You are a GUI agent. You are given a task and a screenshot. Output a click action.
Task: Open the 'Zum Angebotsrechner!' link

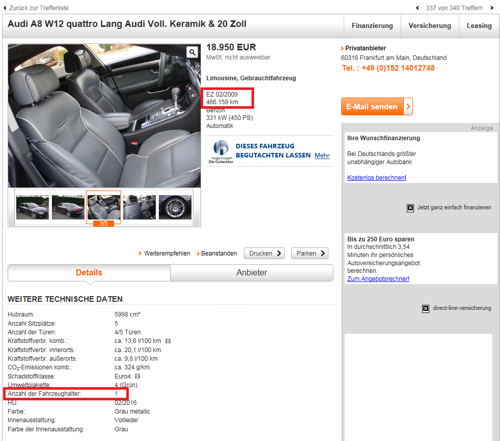[x=378, y=279]
